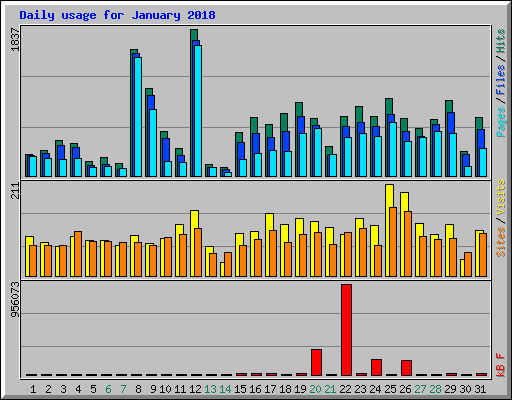Click the day label "11" on the x-axis

coord(180,389)
